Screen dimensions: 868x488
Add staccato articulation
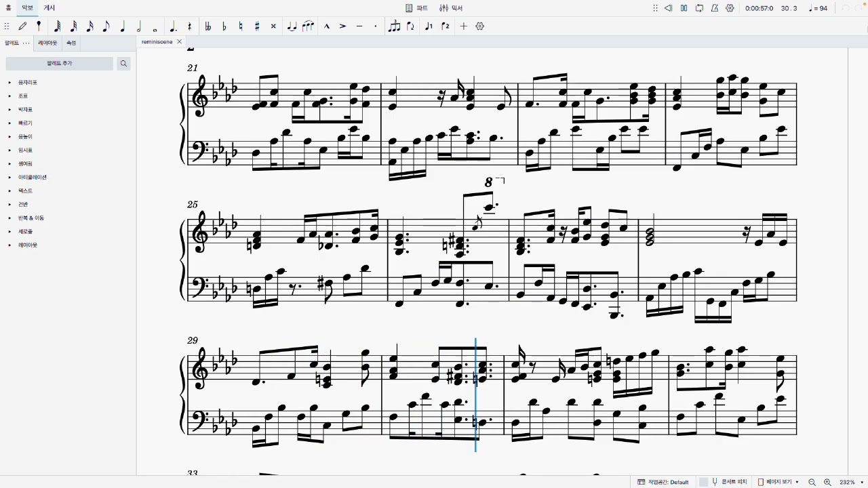coord(376,26)
